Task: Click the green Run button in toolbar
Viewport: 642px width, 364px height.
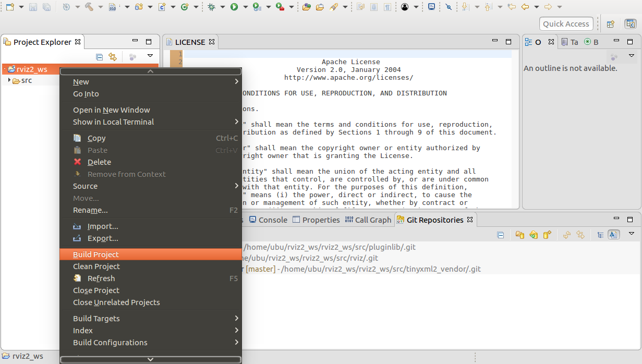Action: point(234,7)
